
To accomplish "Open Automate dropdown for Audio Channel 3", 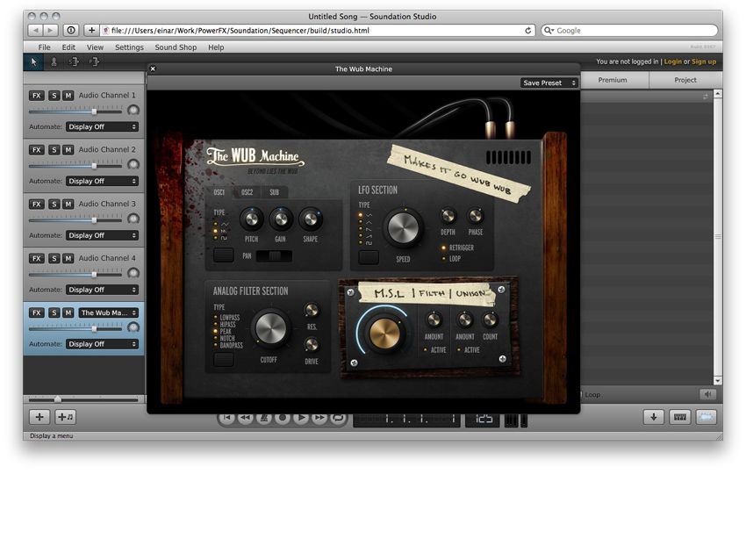I will point(102,235).
